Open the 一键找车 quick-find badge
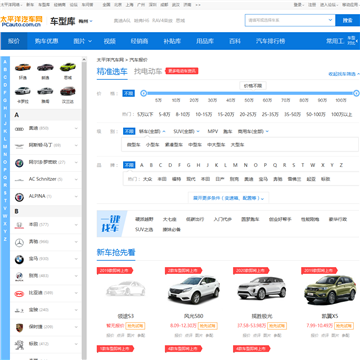Image resolution: width=360 pixels, height=360 pixels. click(112, 223)
